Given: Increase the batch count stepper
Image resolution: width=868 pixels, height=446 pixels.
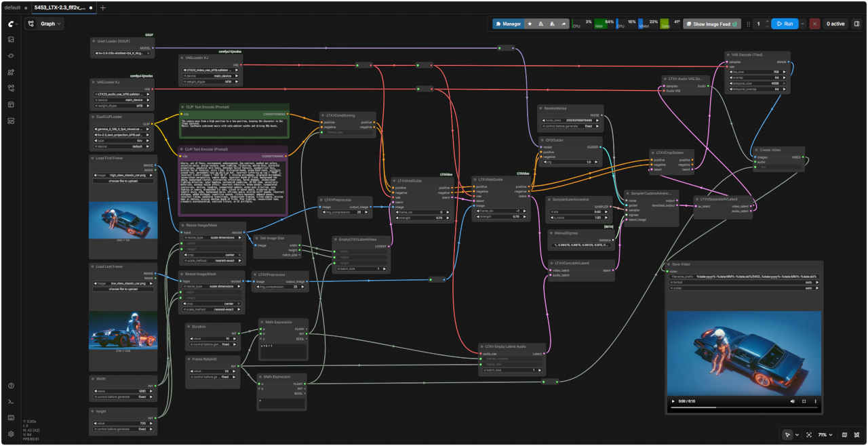Looking at the screenshot, I should point(766,22).
